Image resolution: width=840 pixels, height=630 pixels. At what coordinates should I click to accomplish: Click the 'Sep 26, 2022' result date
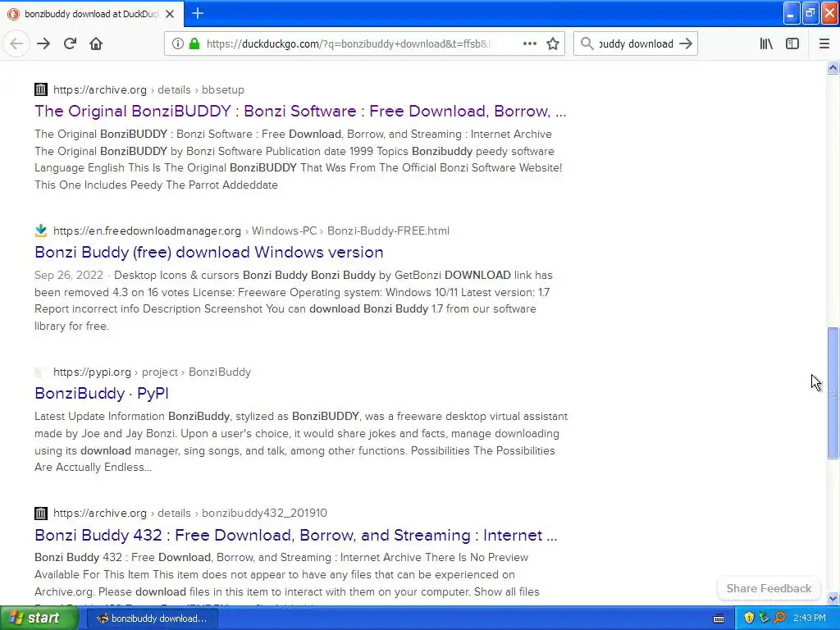[x=69, y=275]
